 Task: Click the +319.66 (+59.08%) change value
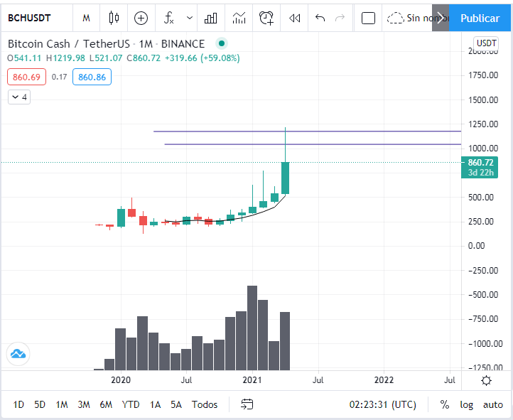pyautogui.click(x=202, y=58)
